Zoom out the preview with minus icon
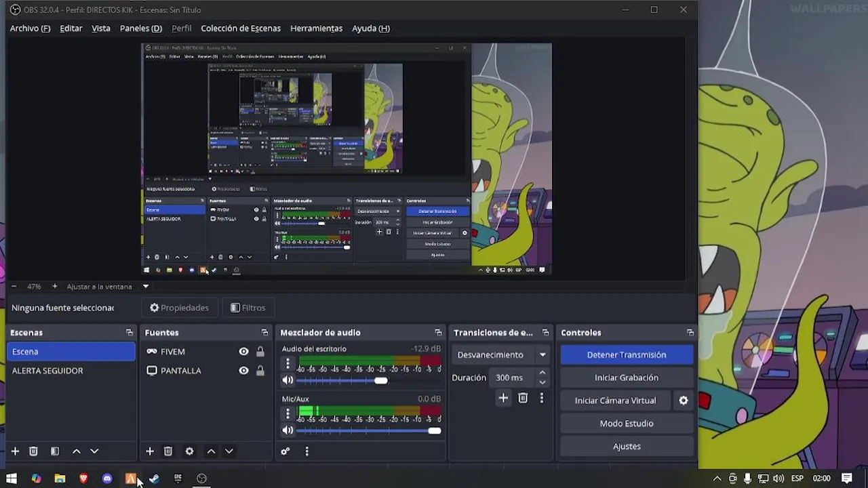This screenshot has width=868, height=488. click(14, 287)
